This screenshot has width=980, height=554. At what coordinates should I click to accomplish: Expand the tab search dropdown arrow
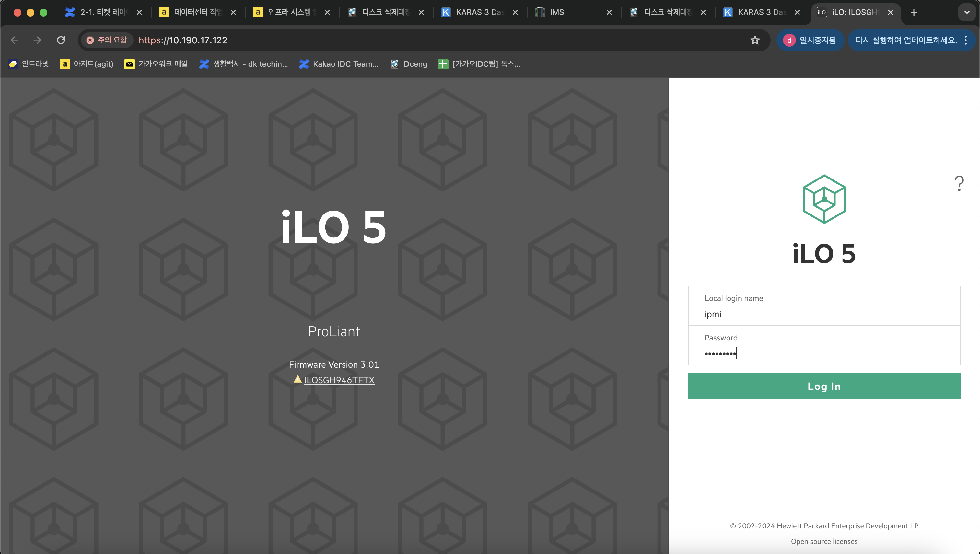tap(967, 12)
